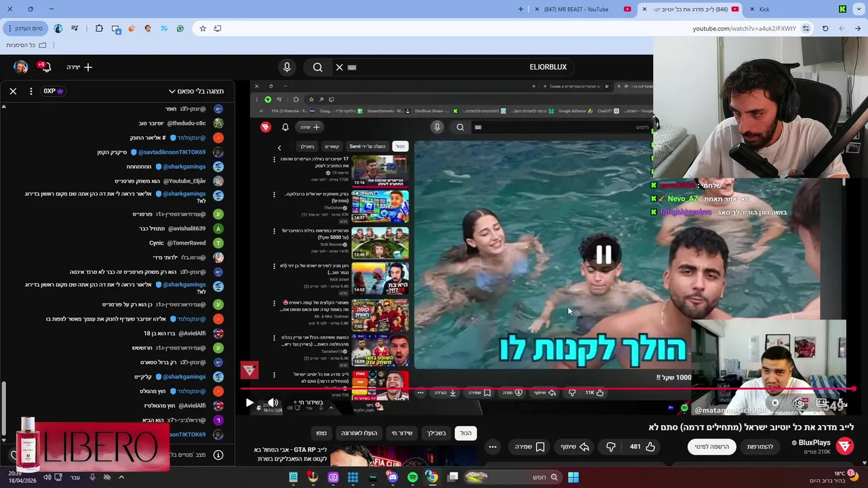
Task: Open more actions ellipsis under the video
Action: 493,447
